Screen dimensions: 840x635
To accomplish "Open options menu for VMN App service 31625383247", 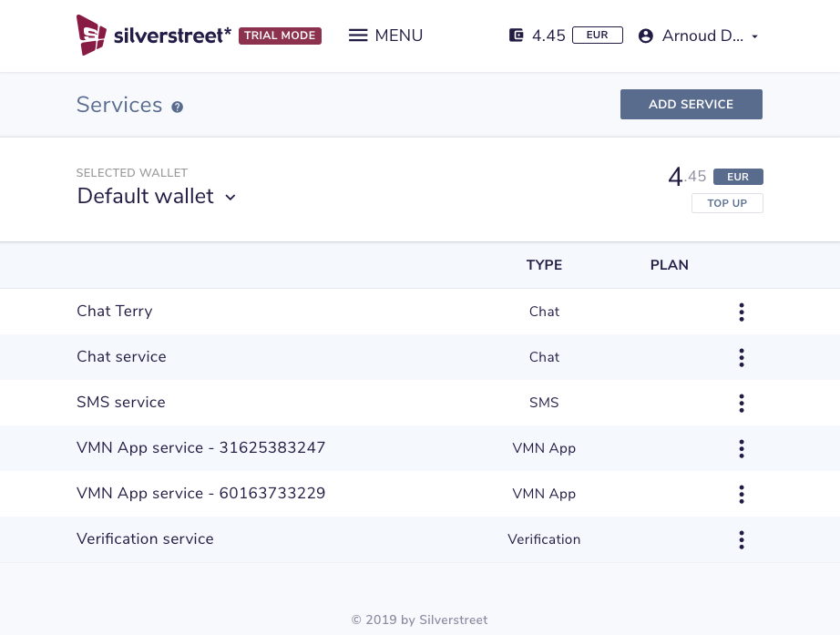I will coord(742,448).
